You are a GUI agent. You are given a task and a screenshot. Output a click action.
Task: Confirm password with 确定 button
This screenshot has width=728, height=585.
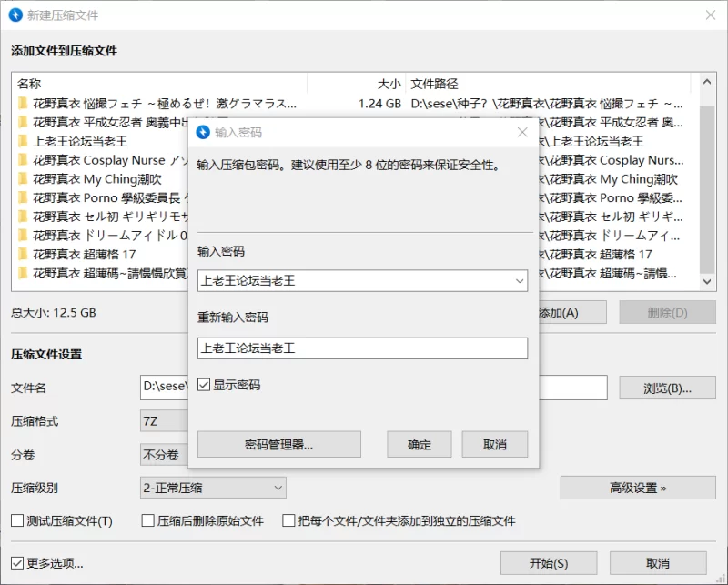click(x=420, y=445)
